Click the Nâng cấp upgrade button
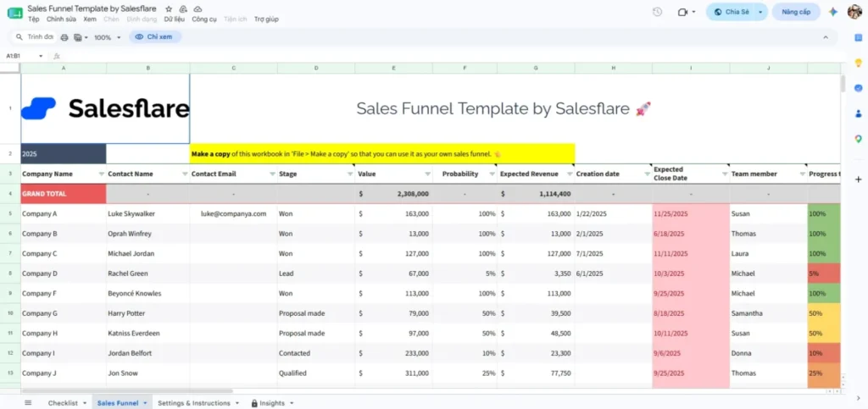The height and width of the screenshot is (409, 868). [796, 12]
